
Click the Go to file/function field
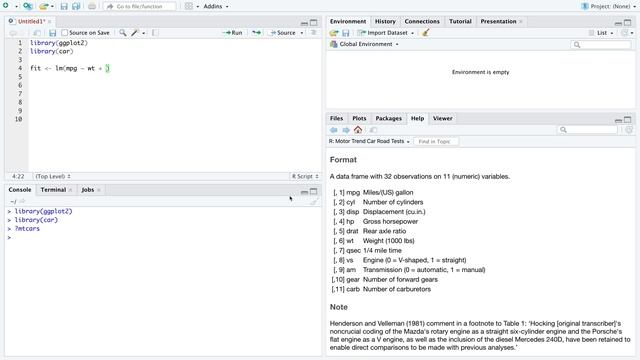[140, 7]
